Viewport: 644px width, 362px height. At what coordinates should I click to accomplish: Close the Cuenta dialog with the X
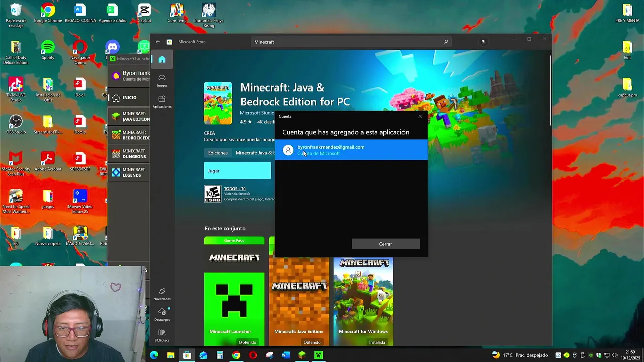point(420,116)
